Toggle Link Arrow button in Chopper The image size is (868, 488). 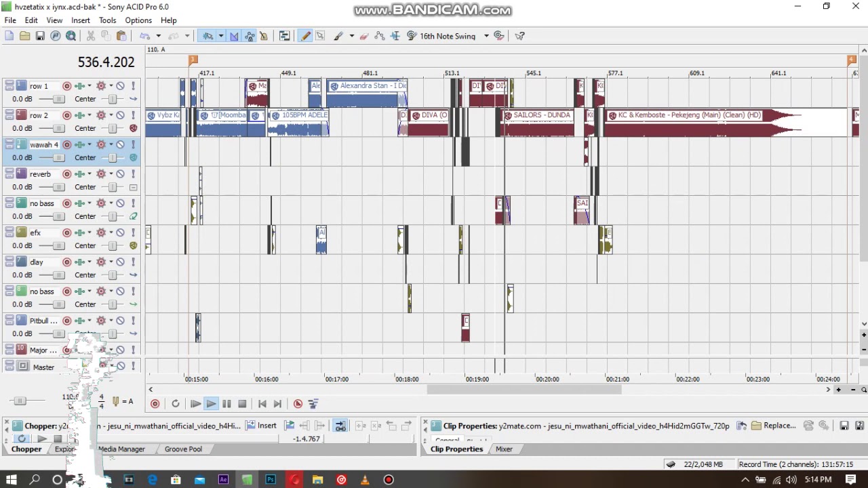[x=340, y=426]
